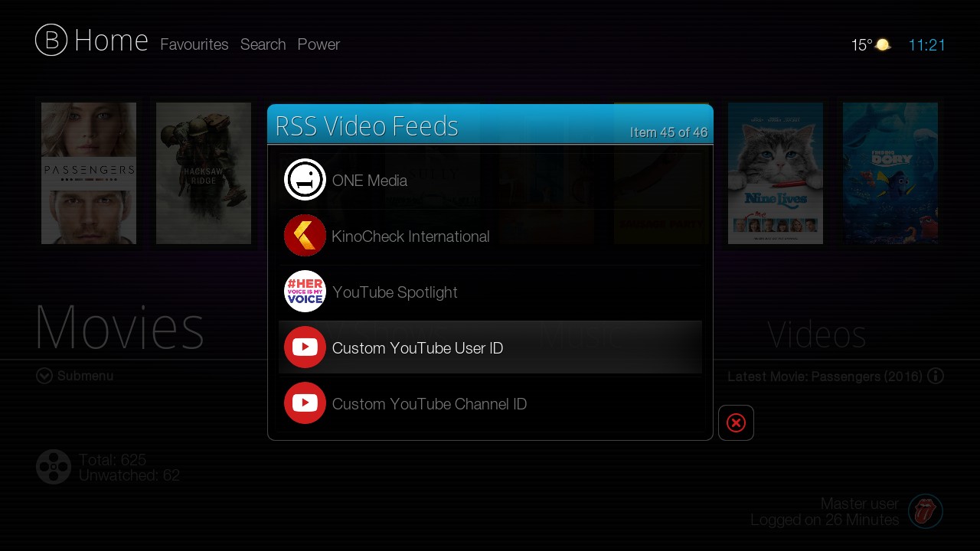Click the Master user profile avatar

coord(925,511)
